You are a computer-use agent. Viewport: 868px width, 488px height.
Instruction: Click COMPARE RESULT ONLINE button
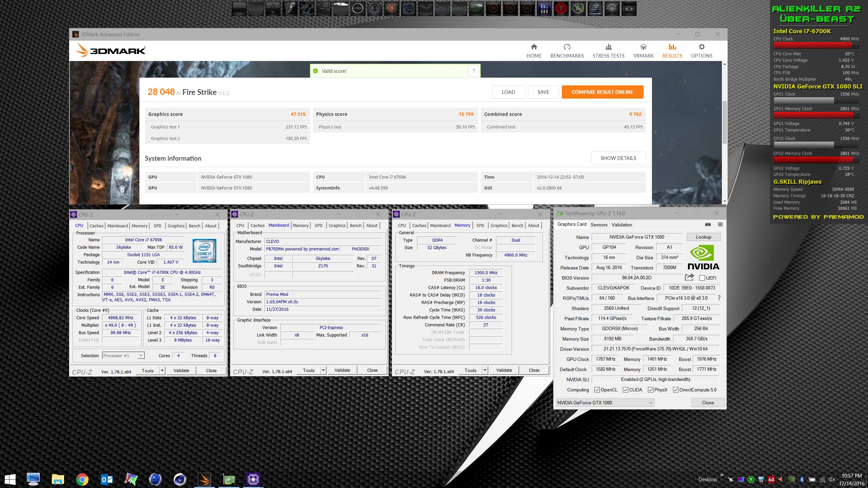pyautogui.click(x=602, y=92)
